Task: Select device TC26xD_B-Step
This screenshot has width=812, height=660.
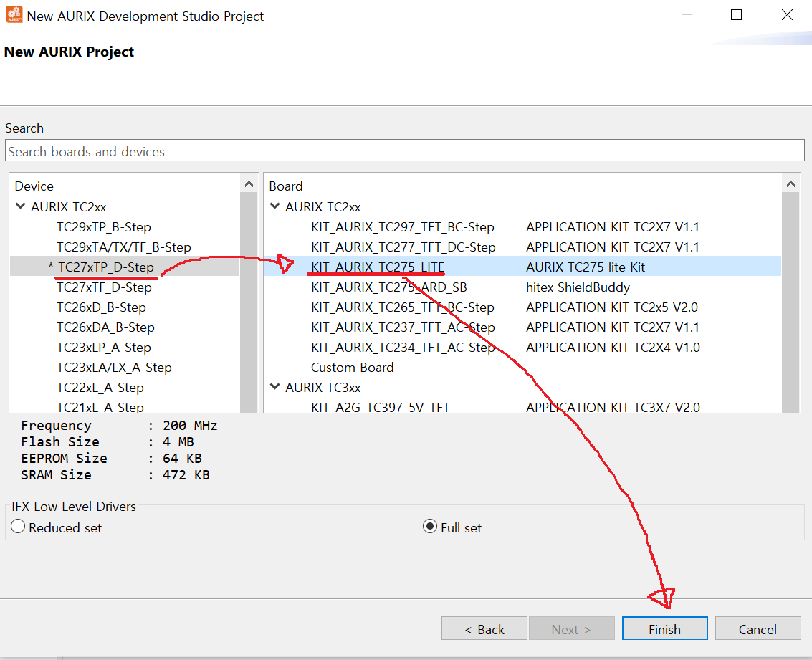Action: (x=102, y=307)
